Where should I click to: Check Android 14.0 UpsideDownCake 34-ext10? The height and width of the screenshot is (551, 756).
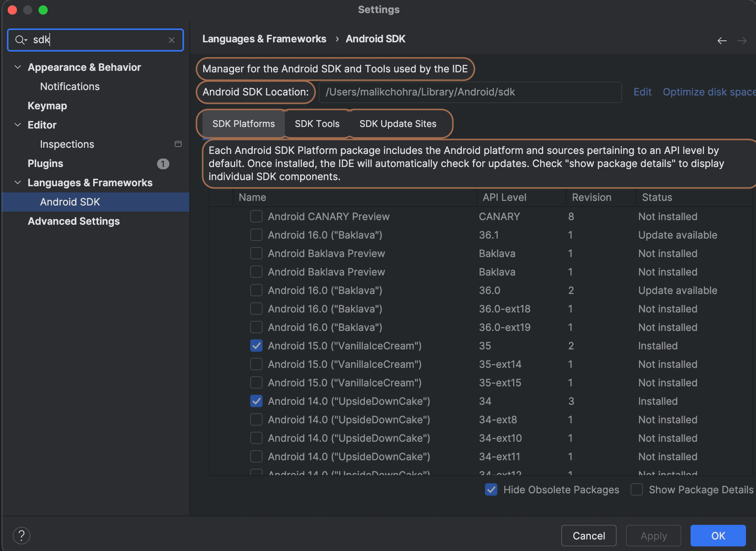(256, 438)
